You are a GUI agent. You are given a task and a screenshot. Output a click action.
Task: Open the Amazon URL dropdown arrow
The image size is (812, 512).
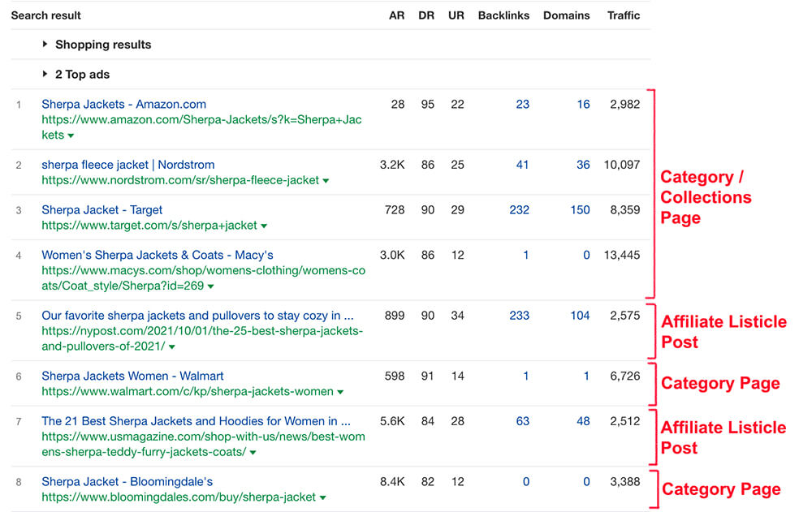click(x=71, y=136)
